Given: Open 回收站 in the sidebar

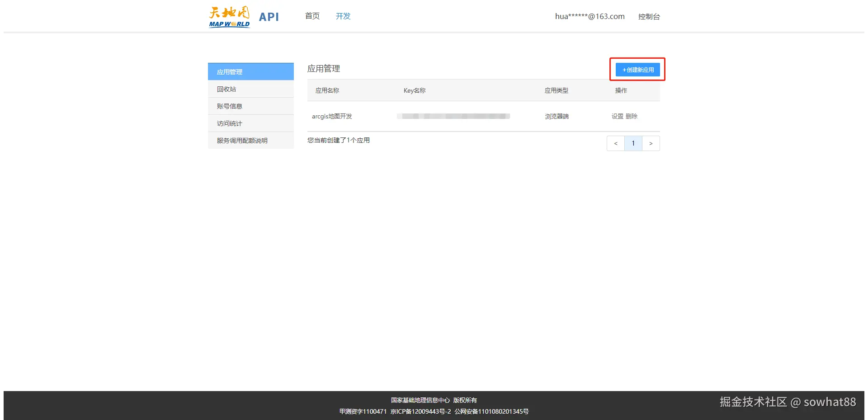Looking at the screenshot, I should [251, 89].
